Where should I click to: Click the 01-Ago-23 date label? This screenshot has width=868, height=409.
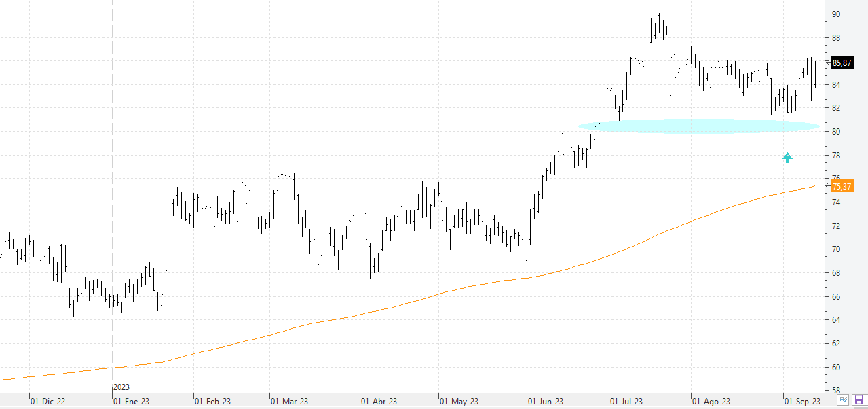point(711,402)
